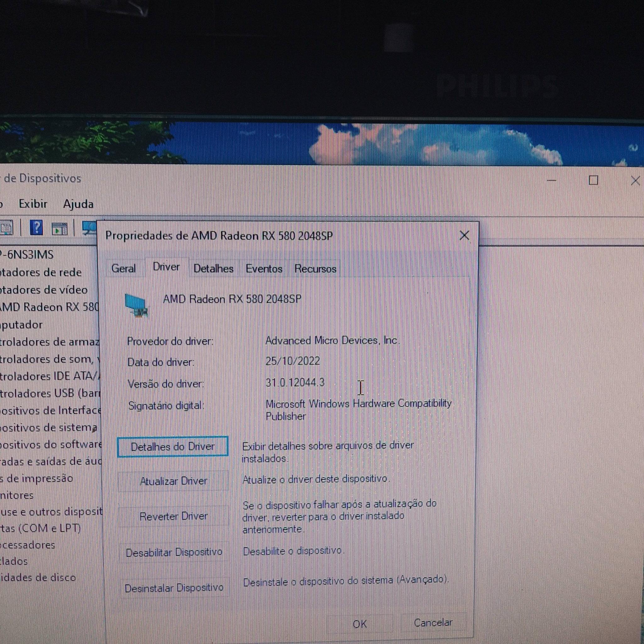This screenshot has height=644, width=644.
Task: Select the mouse and other devices category
Action: (x=51, y=512)
